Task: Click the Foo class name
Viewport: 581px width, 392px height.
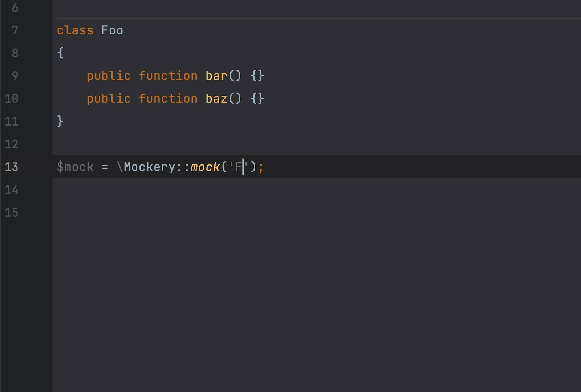Action: pyautogui.click(x=112, y=30)
